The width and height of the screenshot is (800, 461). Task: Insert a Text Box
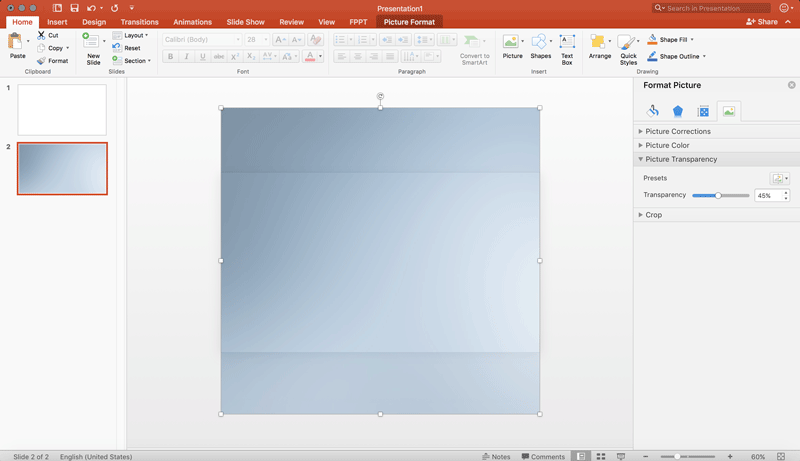tap(567, 43)
